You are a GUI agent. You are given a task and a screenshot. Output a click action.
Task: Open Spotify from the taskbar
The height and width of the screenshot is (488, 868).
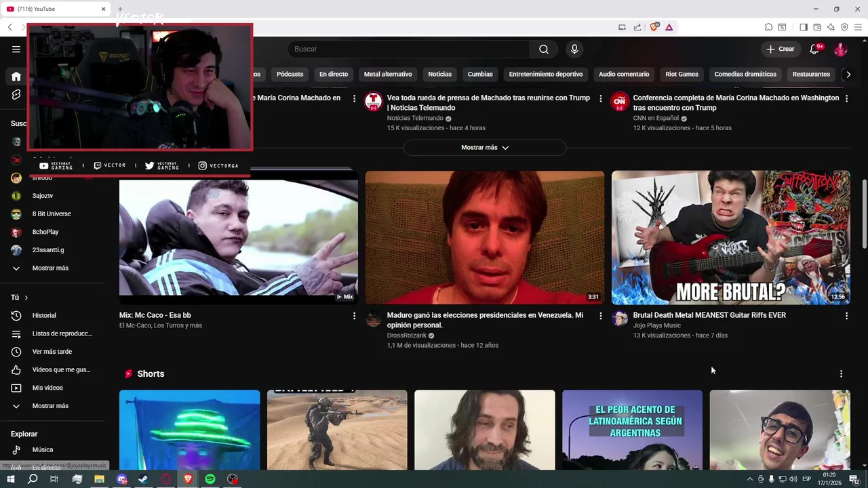tap(210, 479)
